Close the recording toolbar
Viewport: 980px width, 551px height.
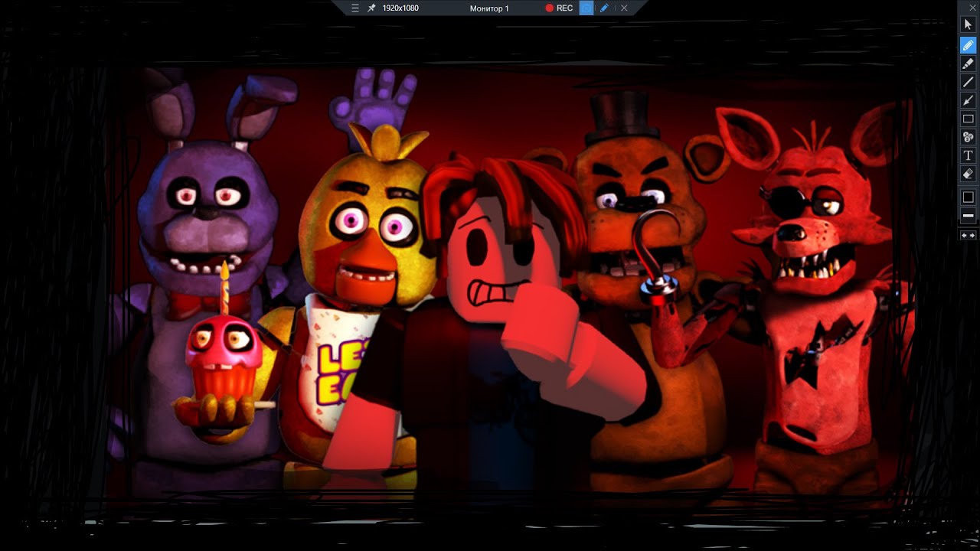pyautogui.click(x=624, y=8)
